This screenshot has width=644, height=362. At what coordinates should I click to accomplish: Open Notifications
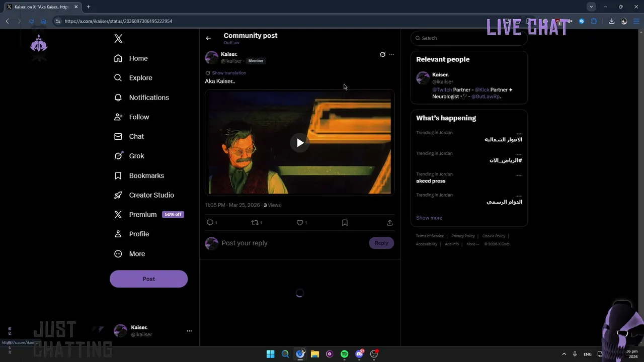(x=141, y=98)
